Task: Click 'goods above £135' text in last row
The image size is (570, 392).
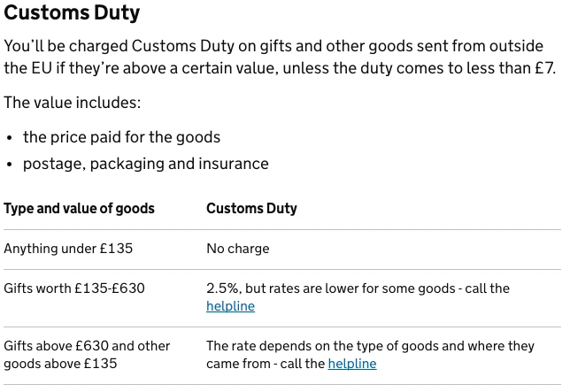Action: click(x=60, y=364)
